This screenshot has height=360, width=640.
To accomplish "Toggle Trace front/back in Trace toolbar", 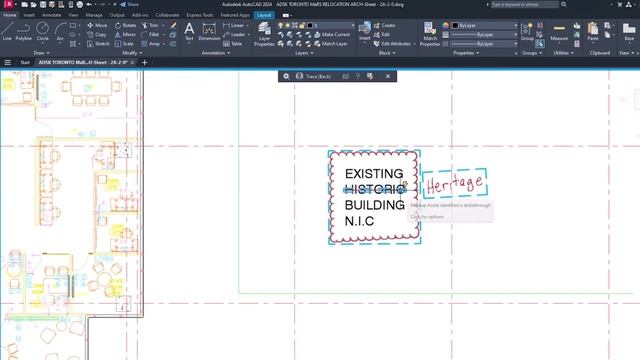I will pyautogui.click(x=313, y=76).
